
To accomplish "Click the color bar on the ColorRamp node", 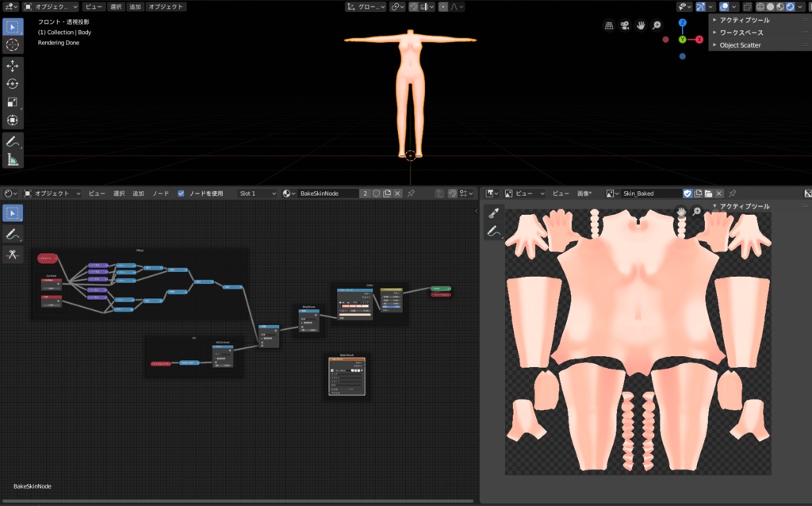I will 355,305.
